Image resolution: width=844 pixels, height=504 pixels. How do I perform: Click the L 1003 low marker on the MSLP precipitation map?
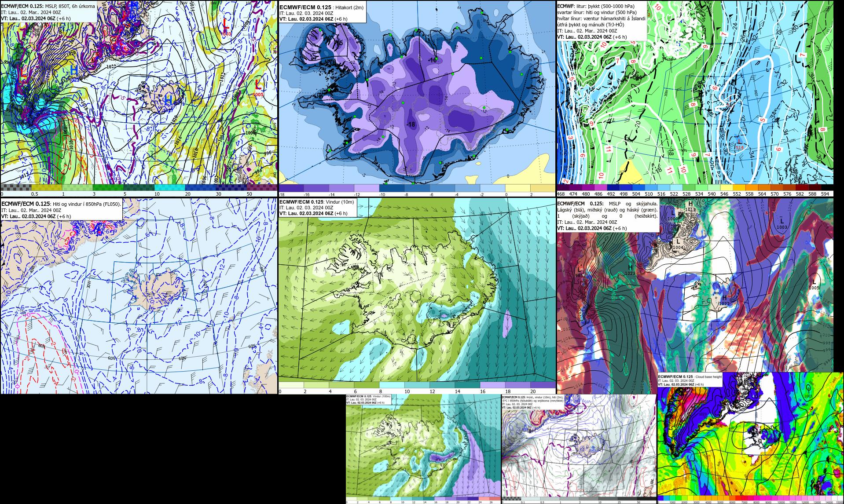coord(226,26)
